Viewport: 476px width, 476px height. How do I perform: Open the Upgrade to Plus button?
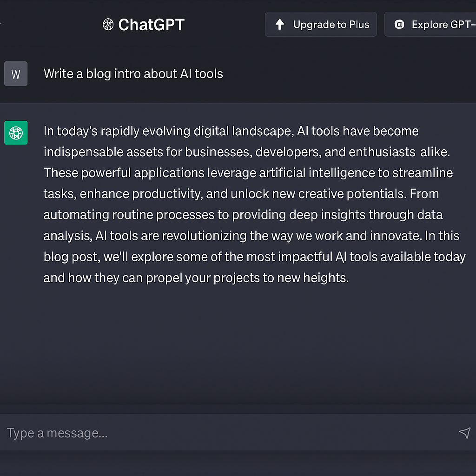(321, 24)
